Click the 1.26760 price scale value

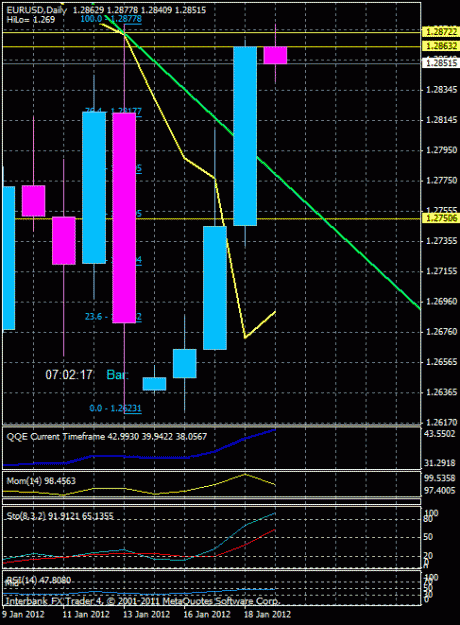442,332
